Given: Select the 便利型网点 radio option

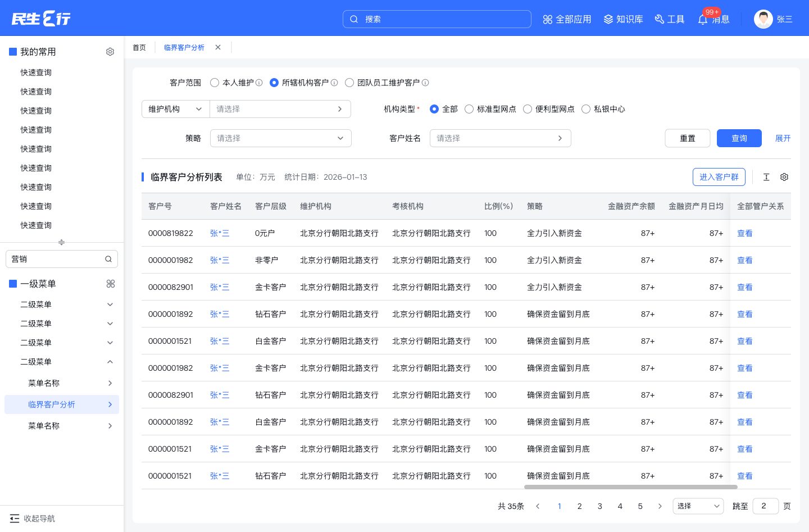Looking at the screenshot, I should [x=528, y=109].
